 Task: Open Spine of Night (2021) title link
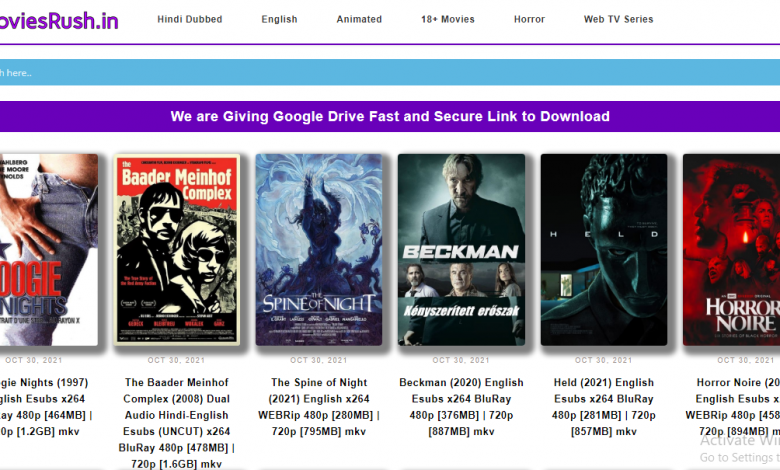(x=319, y=407)
